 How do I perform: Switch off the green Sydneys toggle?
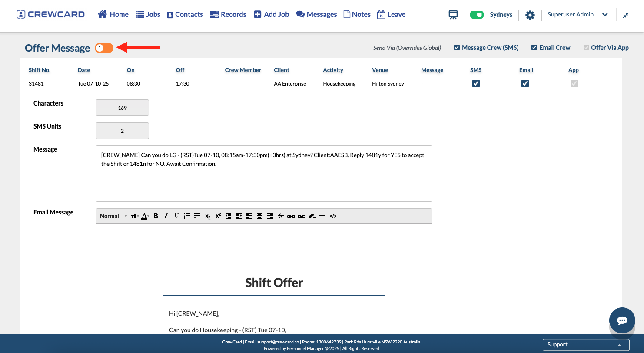click(477, 15)
